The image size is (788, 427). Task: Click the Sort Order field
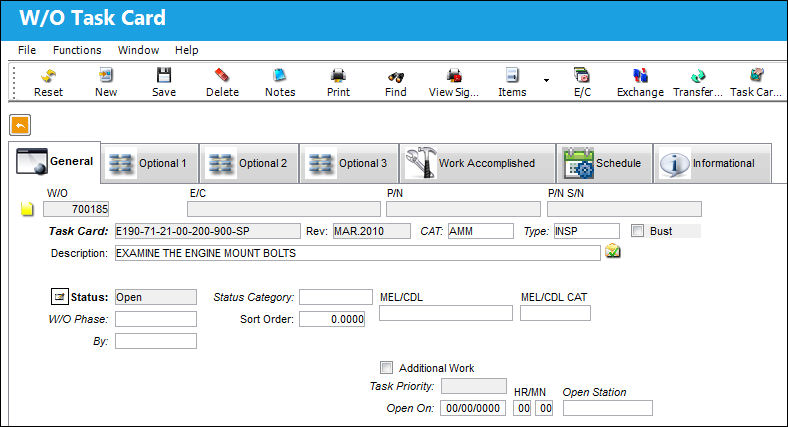tap(332, 319)
